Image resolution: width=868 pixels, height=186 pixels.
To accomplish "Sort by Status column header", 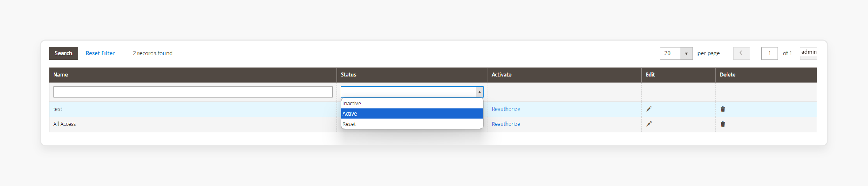I will point(412,75).
